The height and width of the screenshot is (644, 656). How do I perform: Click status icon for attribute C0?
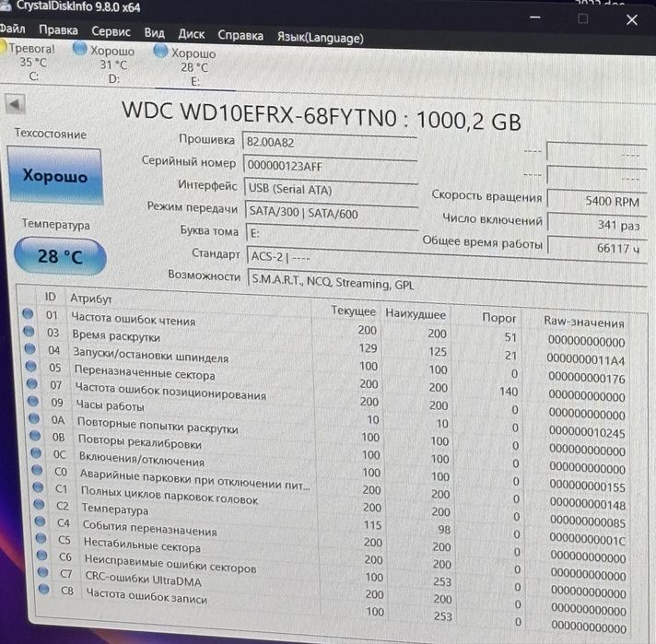tap(37, 470)
